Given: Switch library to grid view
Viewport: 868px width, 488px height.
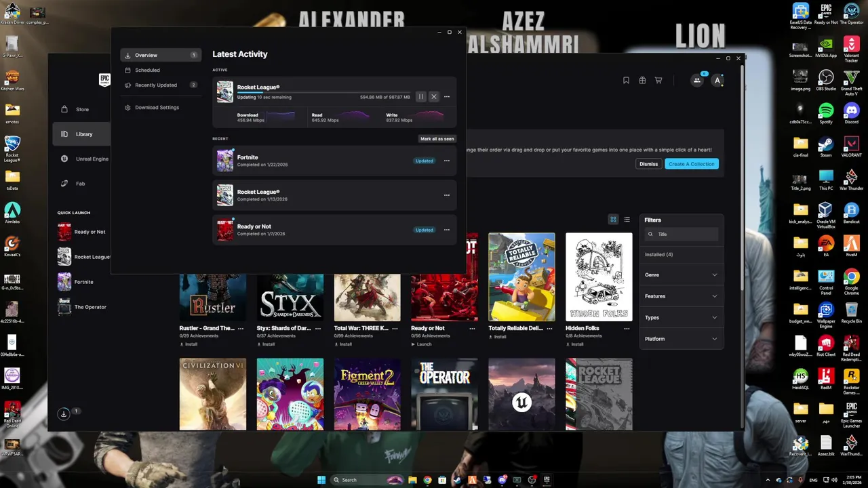Looking at the screenshot, I should pyautogui.click(x=613, y=220).
